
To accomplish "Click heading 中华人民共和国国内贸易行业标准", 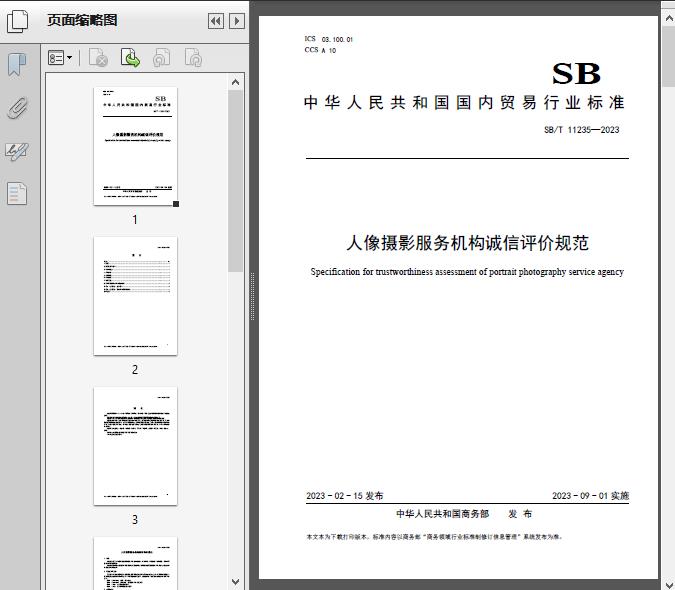I will point(464,103).
